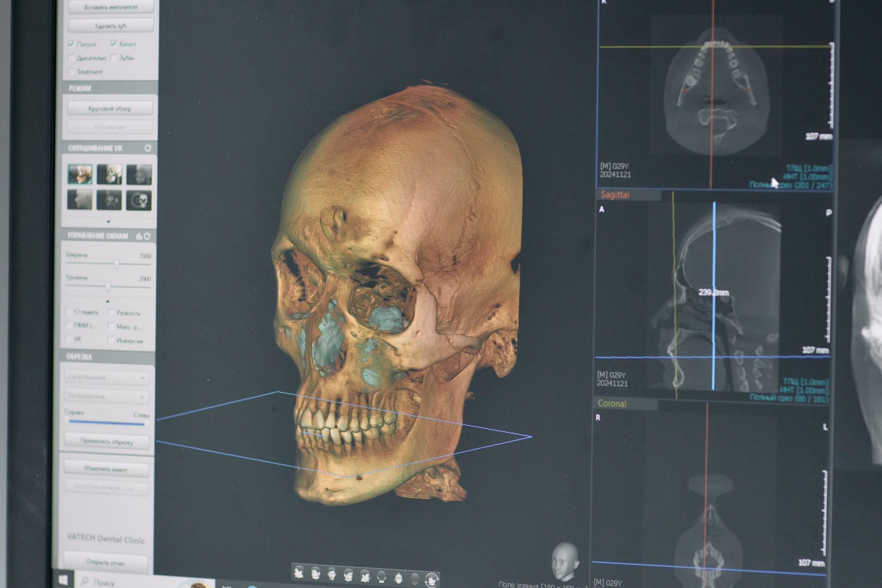
Task: Select the Sagittal view label
Action: point(615,195)
